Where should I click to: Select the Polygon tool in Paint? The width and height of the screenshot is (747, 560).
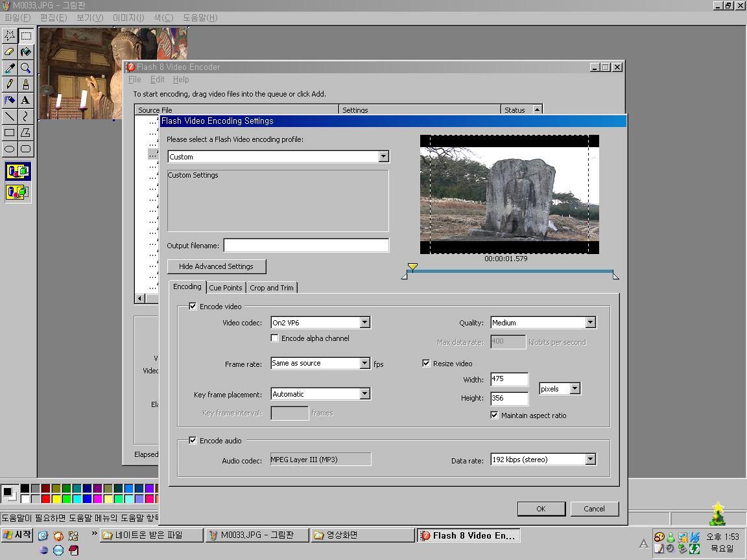pos(26,133)
